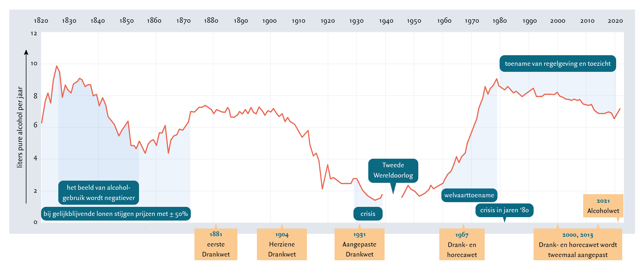Click the 'crisis in jaren '80' callout
644x268 pixels.
[504, 210]
